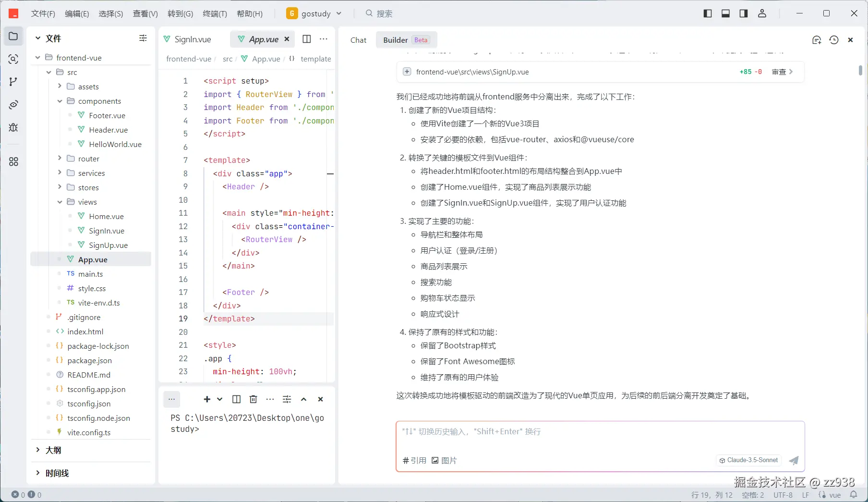
Task: Click the 搜索 search box in title bar
Action: [x=379, y=13]
